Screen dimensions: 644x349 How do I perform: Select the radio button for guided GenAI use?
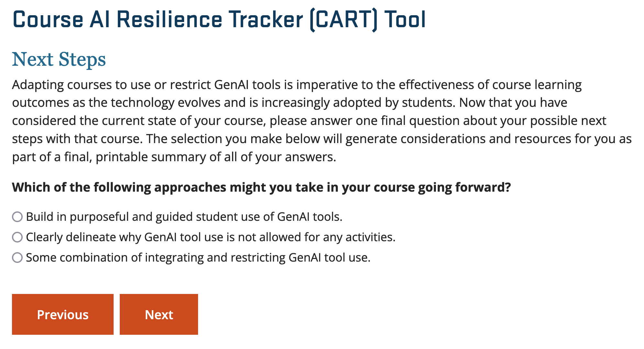pos(17,217)
